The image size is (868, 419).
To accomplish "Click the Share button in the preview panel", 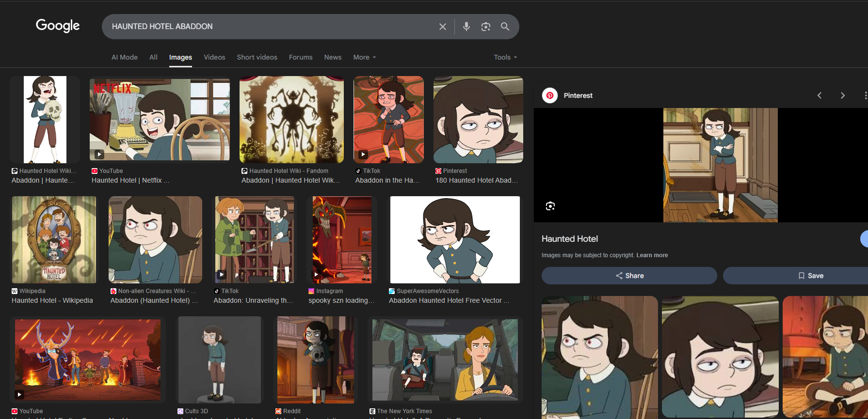I will click(x=629, y=276).
